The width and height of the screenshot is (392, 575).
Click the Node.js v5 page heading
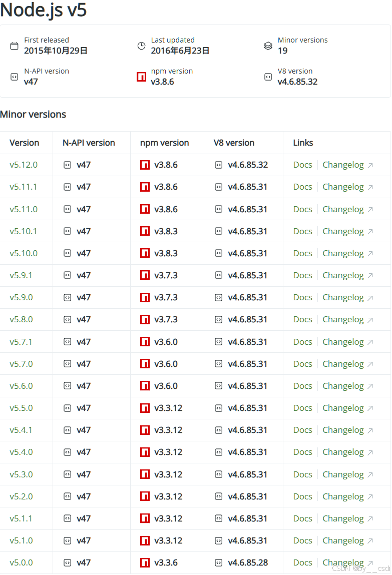pos(43,10)
